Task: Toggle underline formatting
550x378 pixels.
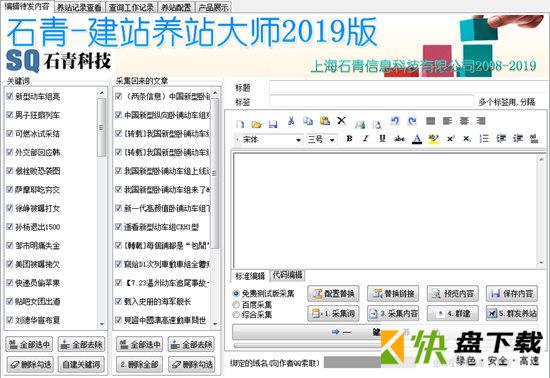Action: tap(382, 139)
